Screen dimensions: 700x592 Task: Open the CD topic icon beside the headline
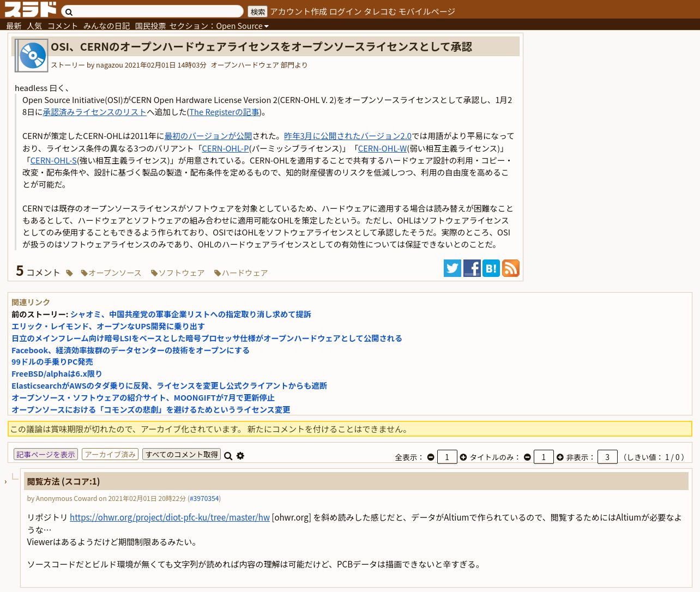click(32, 56)
